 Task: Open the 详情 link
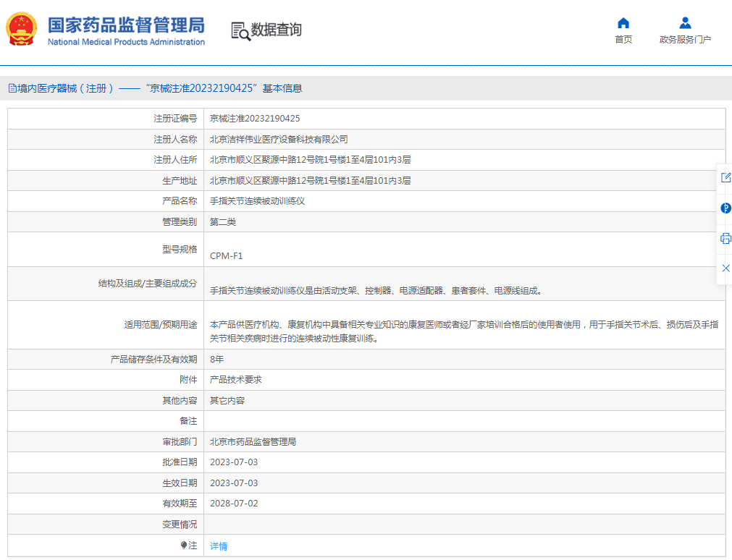[219, 546]
